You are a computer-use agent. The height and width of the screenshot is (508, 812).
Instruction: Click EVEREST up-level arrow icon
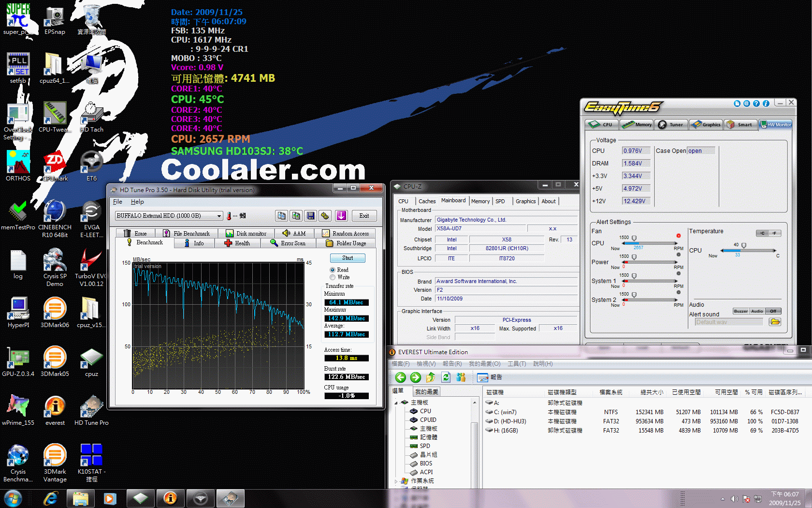pos(431,377)
